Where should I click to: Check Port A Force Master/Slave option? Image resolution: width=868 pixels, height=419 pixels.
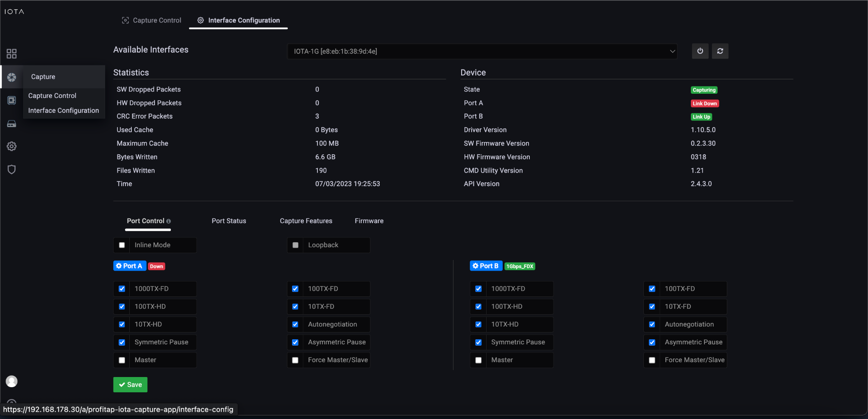[x=295, y=360]
